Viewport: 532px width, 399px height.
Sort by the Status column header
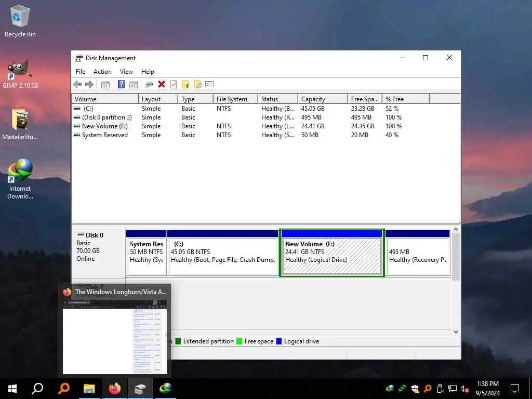pyautogui.click(x=277, y=99)
